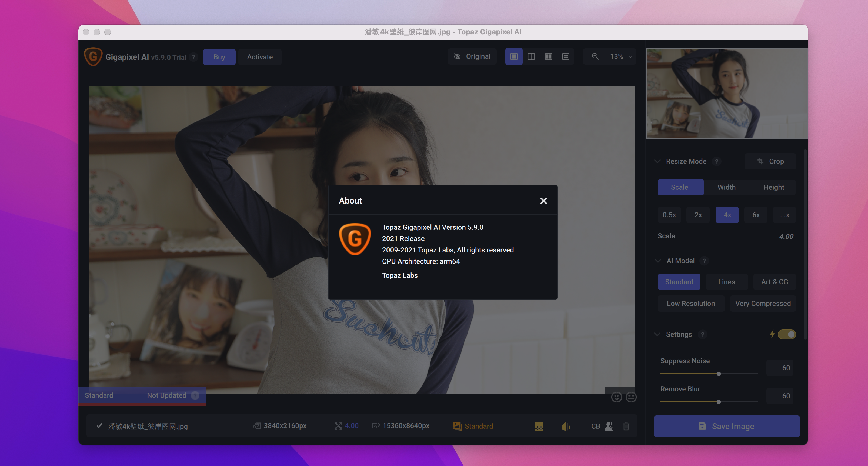868x466 pixels.
Task: Open comparison grid view icon
Action: point(566,56)
